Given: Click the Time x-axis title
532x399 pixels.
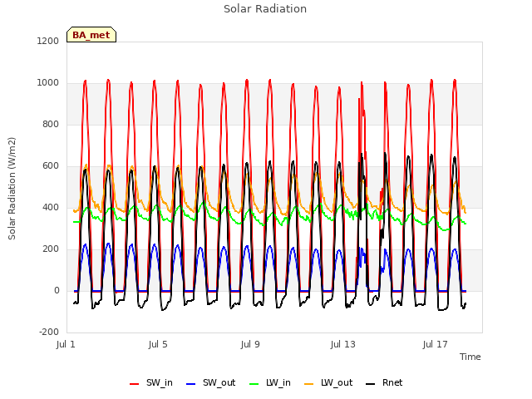Looking at the screenshot, I should (x=470, y=357).
